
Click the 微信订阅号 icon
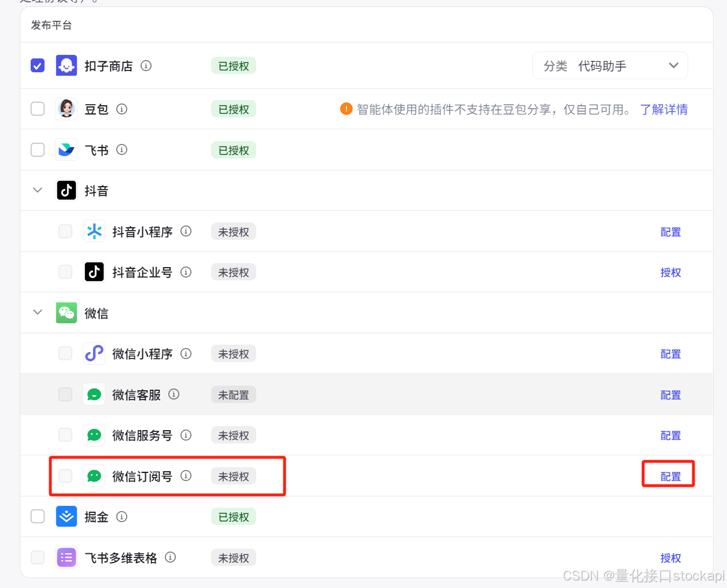pos(94,476)
